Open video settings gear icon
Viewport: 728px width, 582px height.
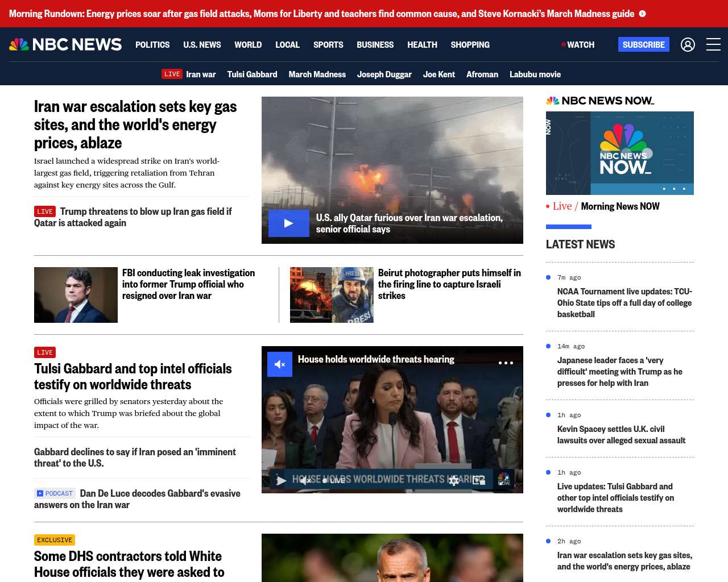453,481
